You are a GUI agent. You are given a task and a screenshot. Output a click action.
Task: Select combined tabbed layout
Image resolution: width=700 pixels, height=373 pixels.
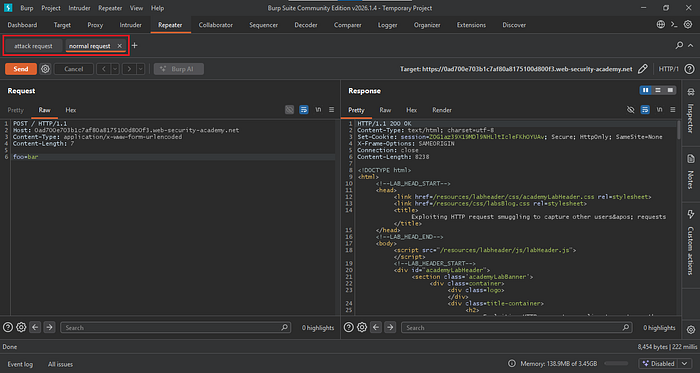pos(670,91)
